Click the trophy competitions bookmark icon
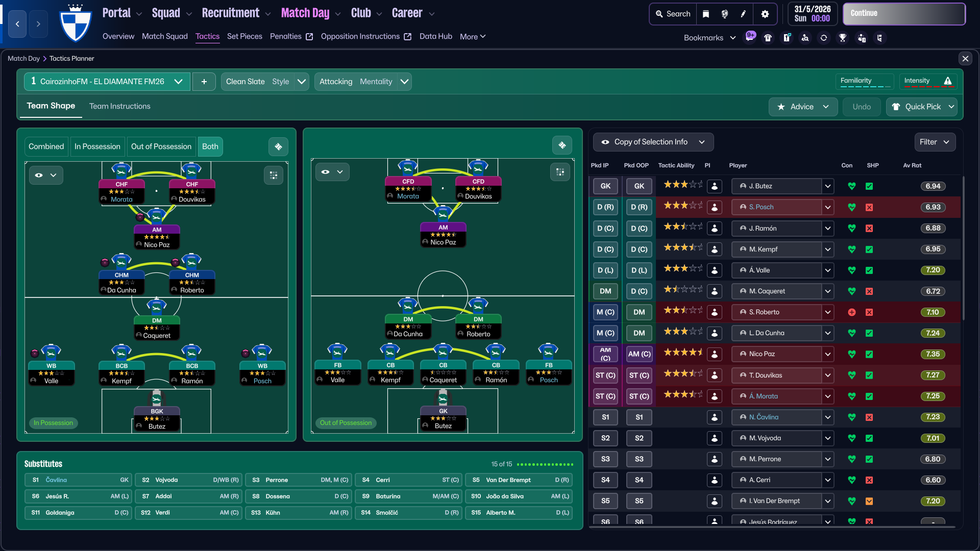The height and width of the screenshot is (551, 980). pos(843,38)
